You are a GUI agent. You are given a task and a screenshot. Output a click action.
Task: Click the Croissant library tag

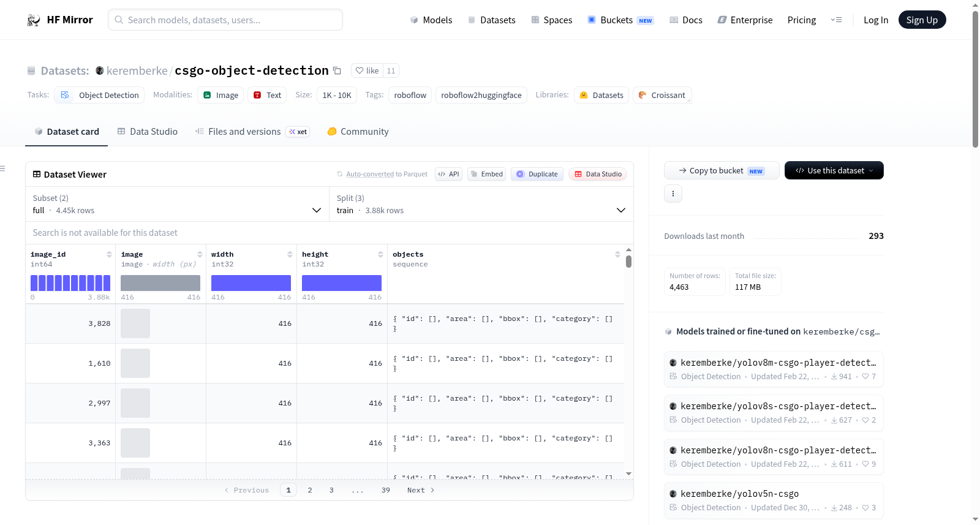tap(662, 95)
